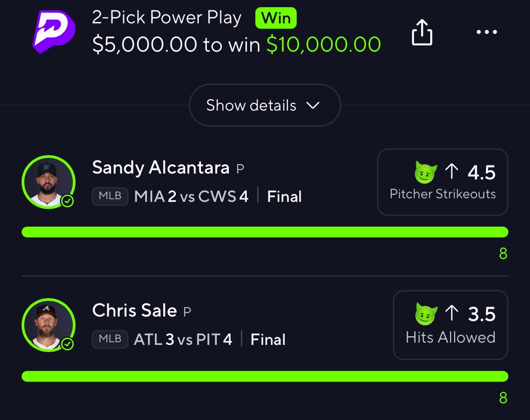
Task: Open the 3.5 Hits Allowed pick box
Action: click(450, 325)
